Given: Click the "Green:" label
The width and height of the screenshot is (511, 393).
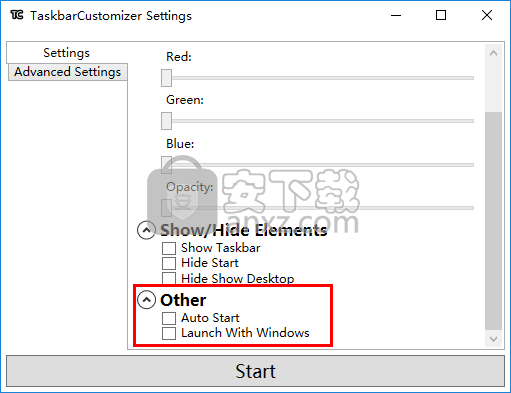Looking at the screenshot, I should [x=185, y=100].
